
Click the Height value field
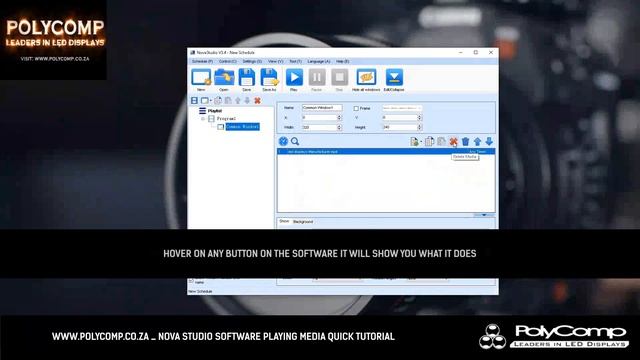(x=400, y=127)
